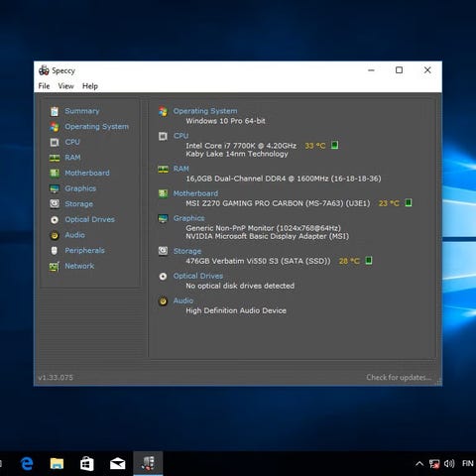Click the Peripherals mouse icon in sidebar
The height and width of the screenshot is (476, 476).
coord(55,251)
